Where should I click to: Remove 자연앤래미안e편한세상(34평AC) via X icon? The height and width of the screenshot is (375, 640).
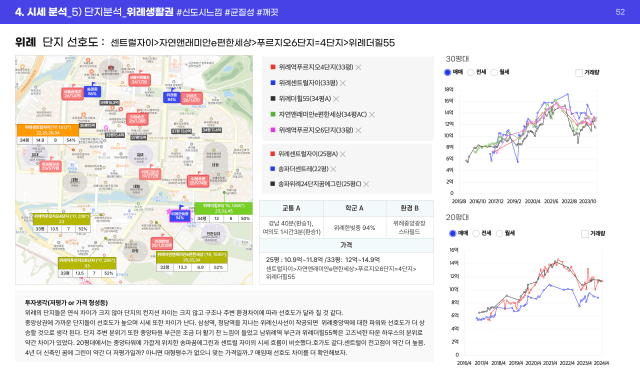tap(372, 115)
